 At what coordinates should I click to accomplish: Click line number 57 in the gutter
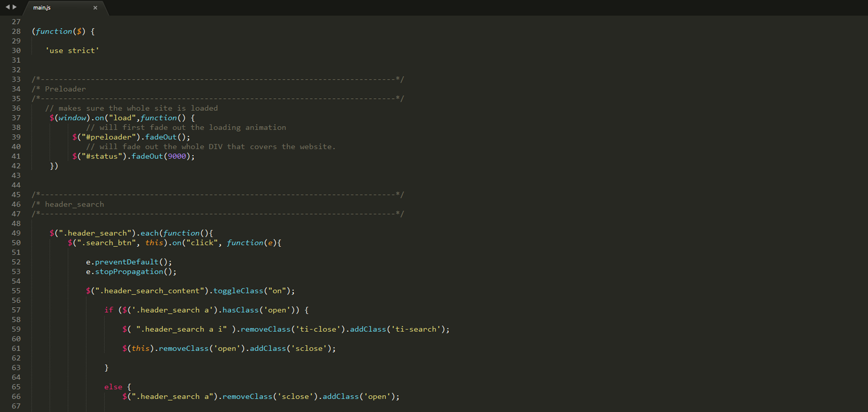(16, 310)
